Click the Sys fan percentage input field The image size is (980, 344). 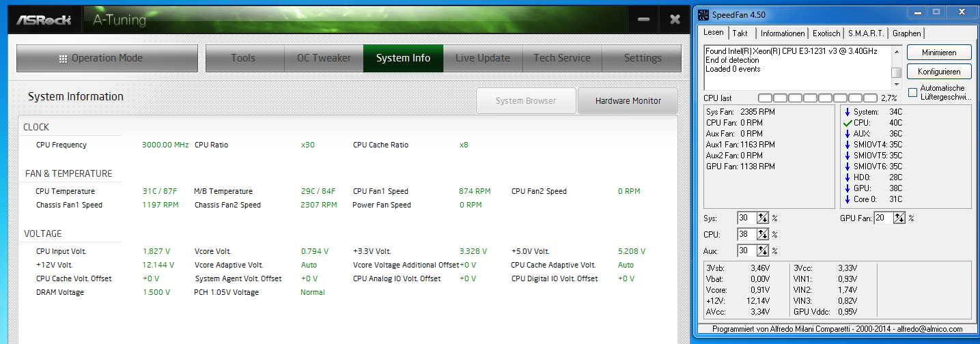click(747, 218)
